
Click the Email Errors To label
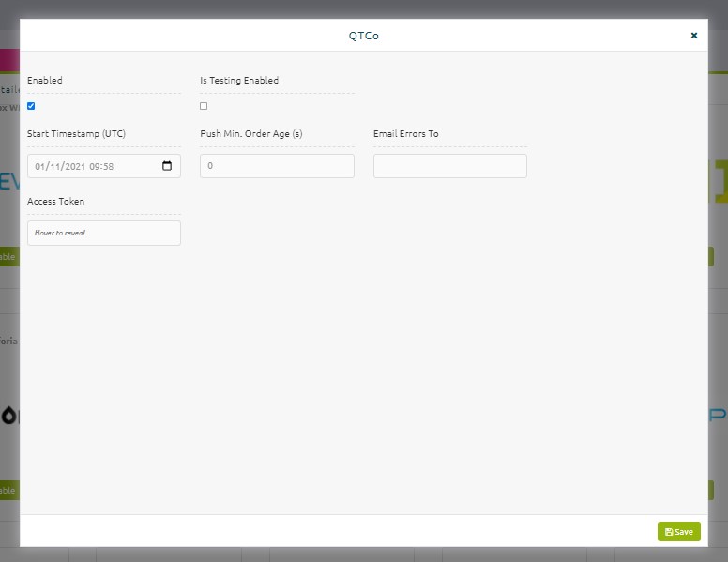pyautogui.click(x=406, y=134)
